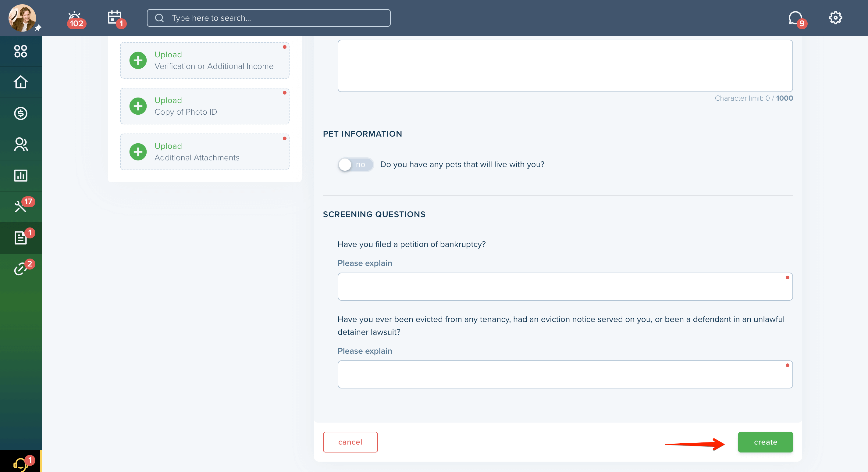Click the search field in top bar
The width and height of the screenshot is (868, 472).
pos(269,18)
